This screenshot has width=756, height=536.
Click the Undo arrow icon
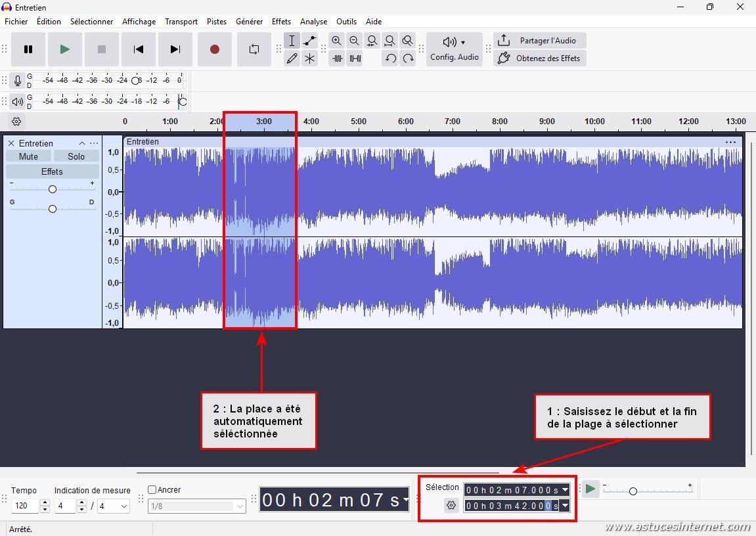point(390,58)
